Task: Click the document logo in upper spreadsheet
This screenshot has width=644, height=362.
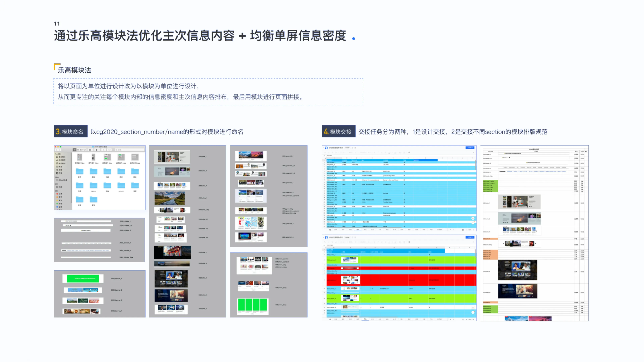Action: point(326,148)
